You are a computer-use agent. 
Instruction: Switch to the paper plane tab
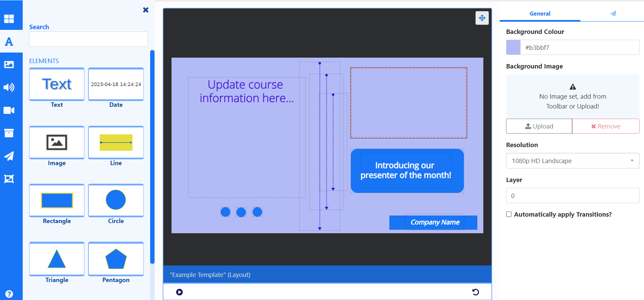coord(613,14)
